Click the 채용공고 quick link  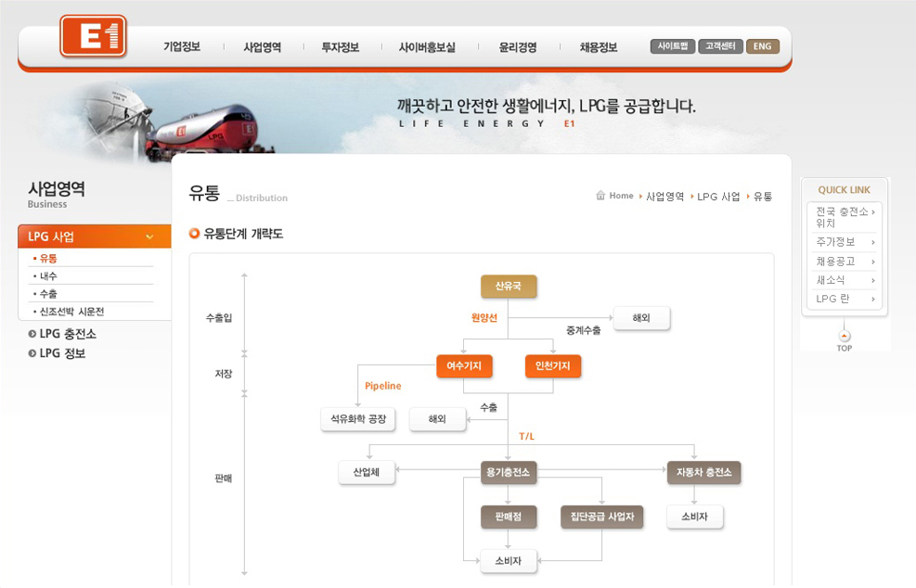pos(835,262)
